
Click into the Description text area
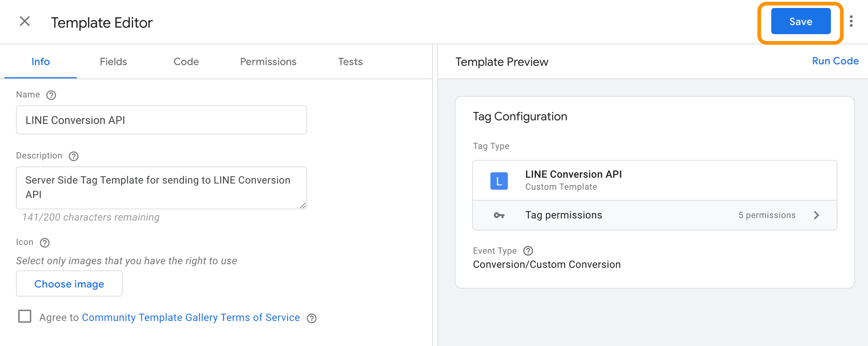coord(162,188)
